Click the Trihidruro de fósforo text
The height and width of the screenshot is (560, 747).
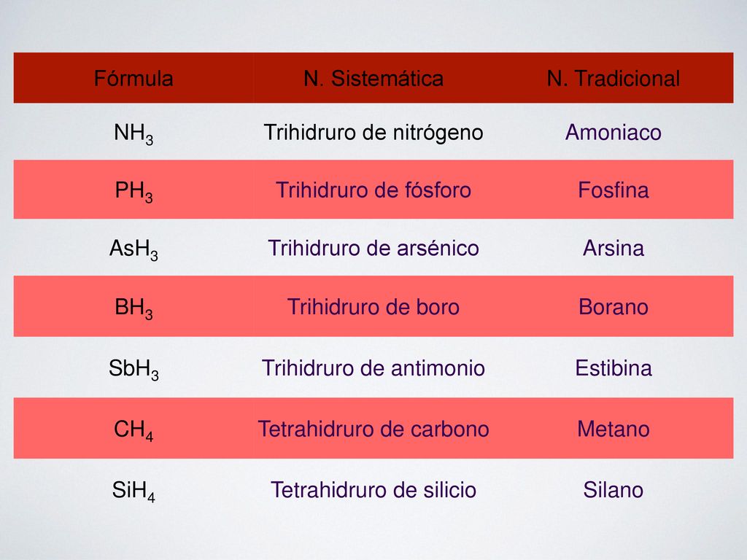pos(373,190)
